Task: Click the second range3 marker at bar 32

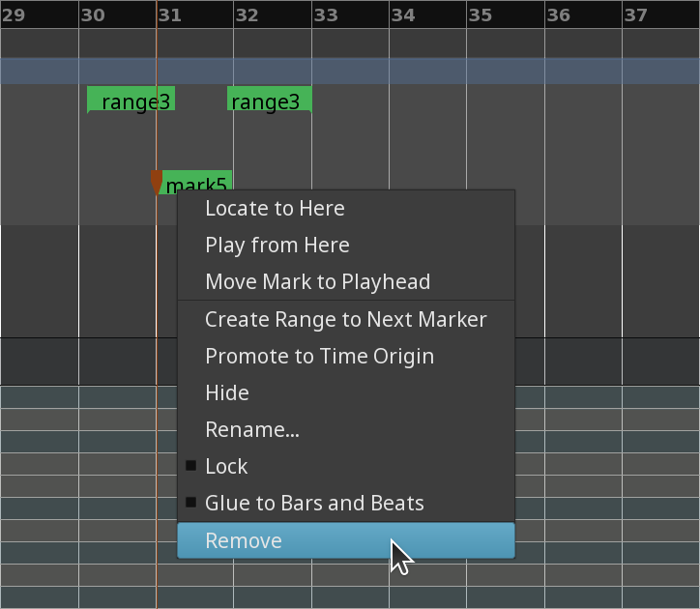Action: [x=269, y=100]
